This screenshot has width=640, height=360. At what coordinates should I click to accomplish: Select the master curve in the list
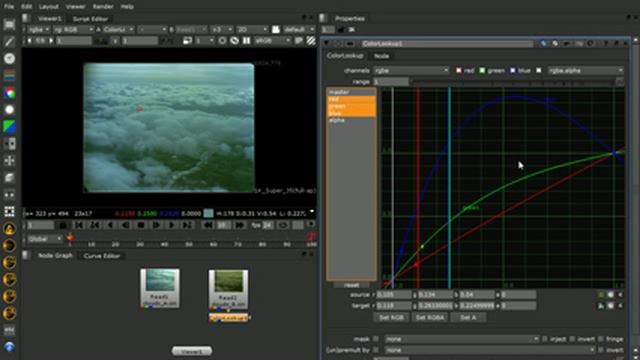(x=351, y=92)
